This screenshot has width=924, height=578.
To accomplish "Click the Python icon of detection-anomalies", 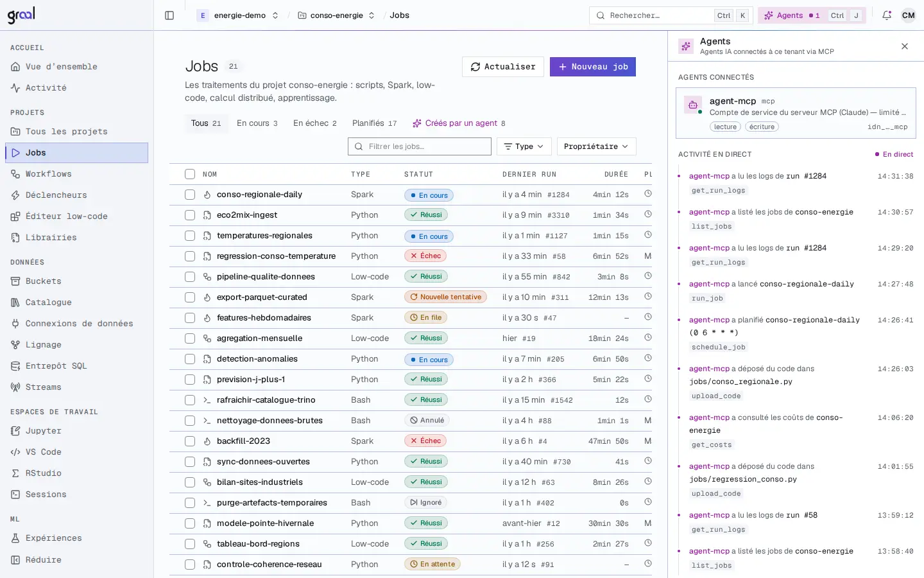I will click(207, 359).
